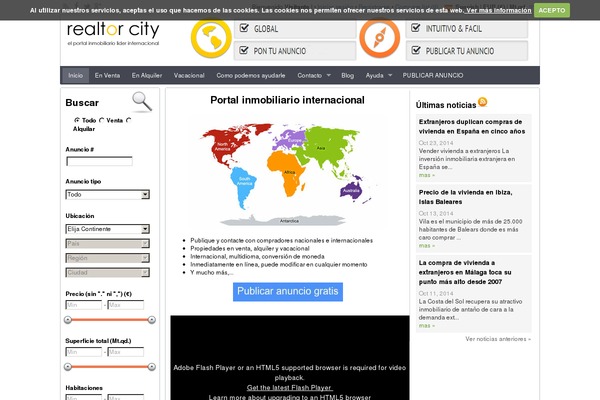Screen dimensions: 600x400
Task: Open the Blog menu item
Action: pos(347,75)
